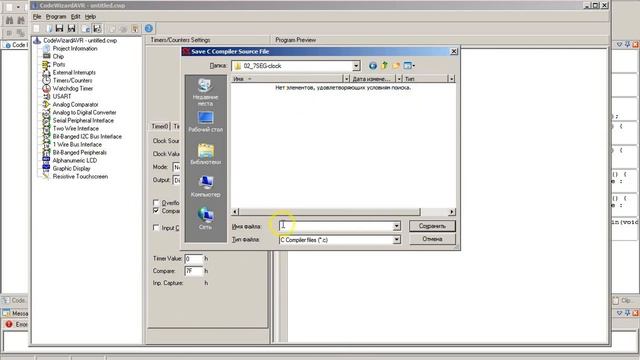Click the first binoculars find icon in background window
Screen dimensions: 640x360
(9, 20)
